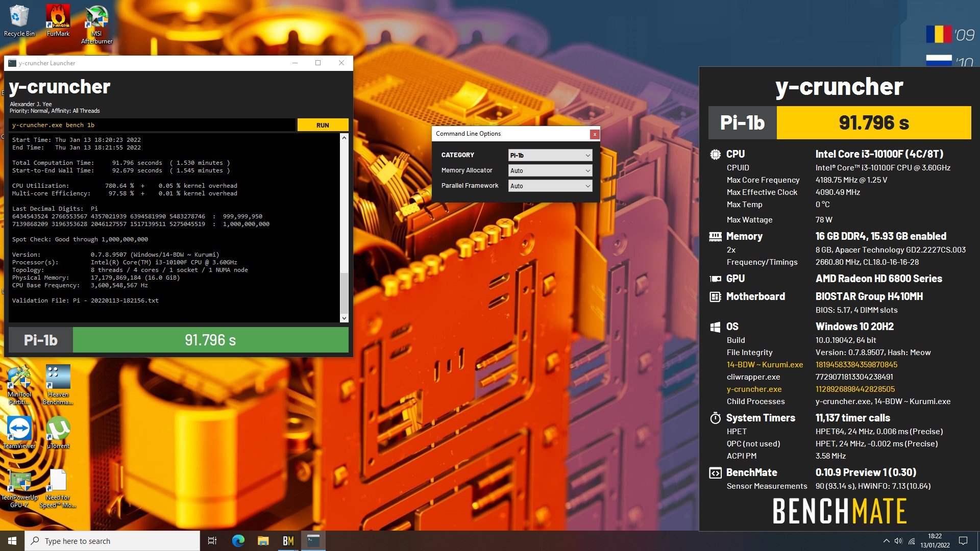
Task: Open the network tray icon
Action: click(x=912, y=541)
